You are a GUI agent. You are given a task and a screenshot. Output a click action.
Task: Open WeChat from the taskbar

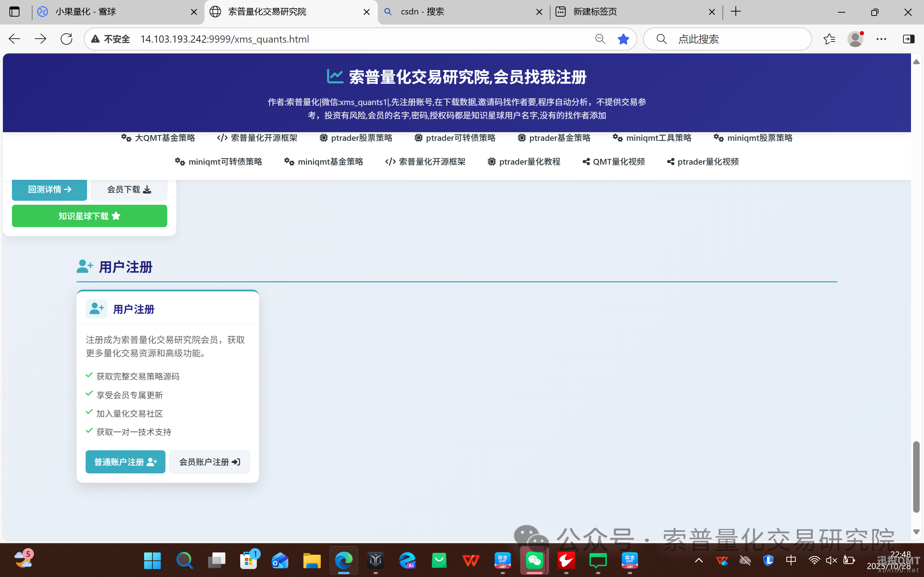pyautogui.click(x=534, y=561)
